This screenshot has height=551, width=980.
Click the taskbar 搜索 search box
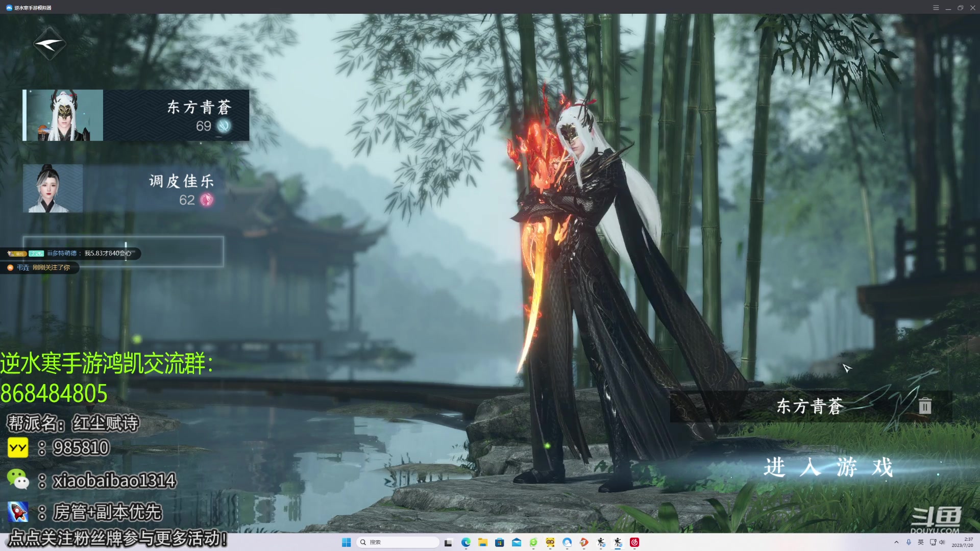point(399,542)
